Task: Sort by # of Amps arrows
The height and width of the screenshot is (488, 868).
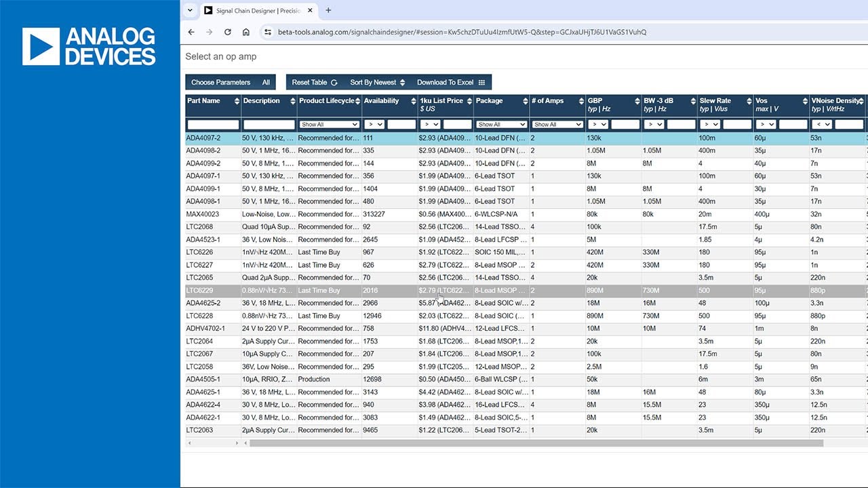Action: coord(581,101)
